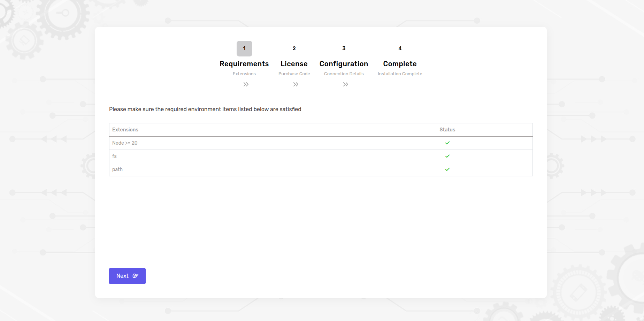Select step 1 number badge
The height and width of the screenshot is (321, 644).
[244, 48]
